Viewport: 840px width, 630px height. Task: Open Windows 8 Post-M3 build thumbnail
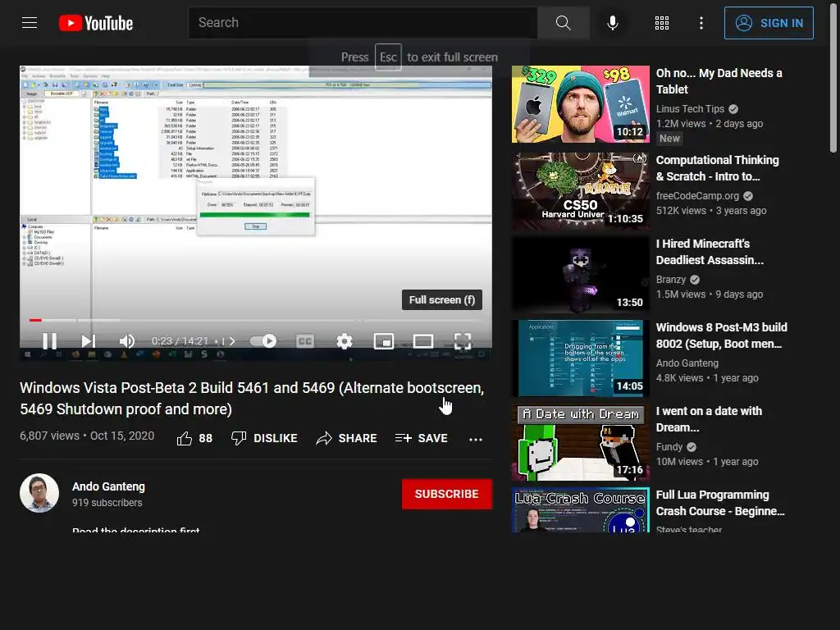(580, 358)
